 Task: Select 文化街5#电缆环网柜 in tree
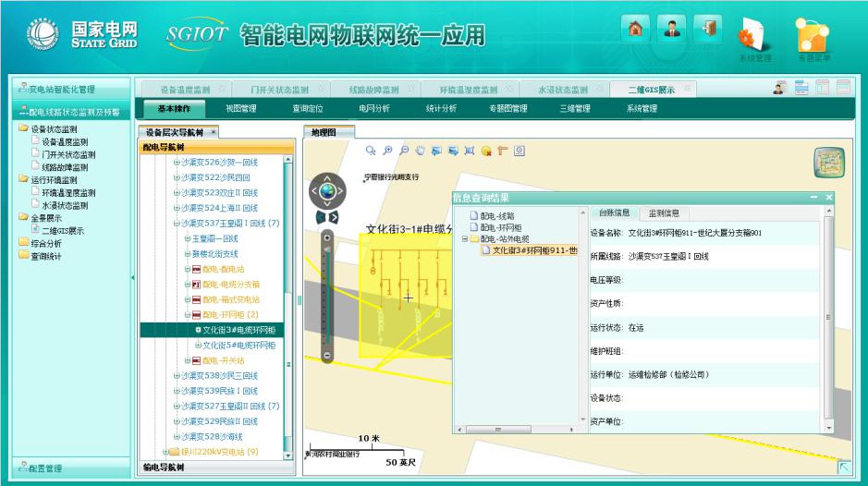(x=238, y=346)
